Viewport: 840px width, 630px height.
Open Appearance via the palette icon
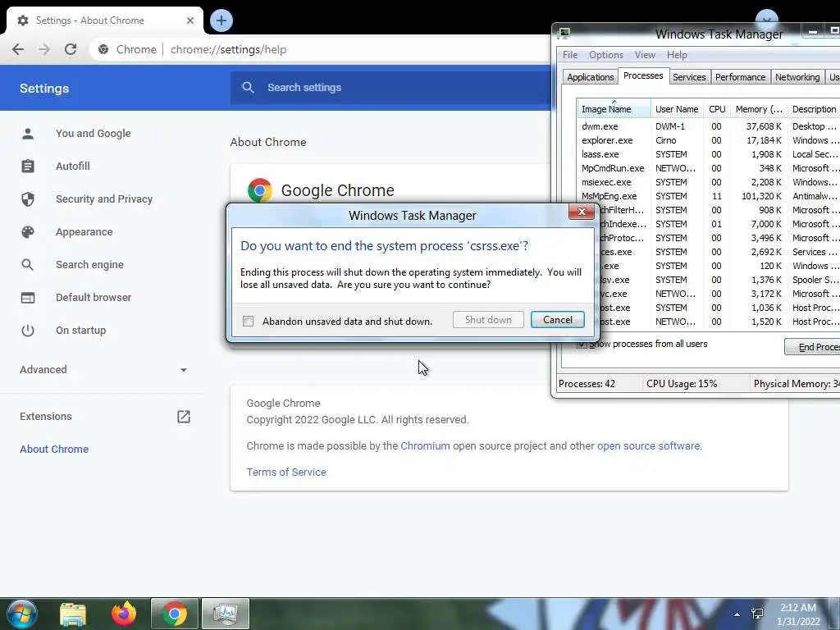click(28, 232)
